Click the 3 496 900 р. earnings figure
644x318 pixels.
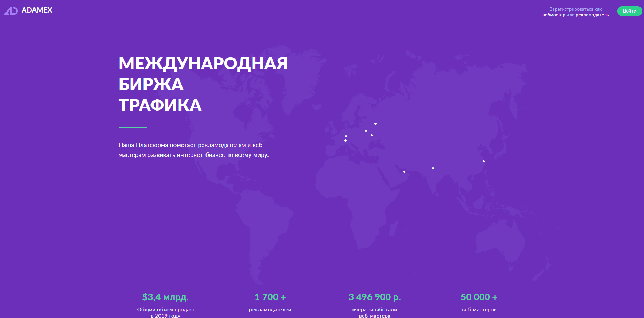pos(374,297)
